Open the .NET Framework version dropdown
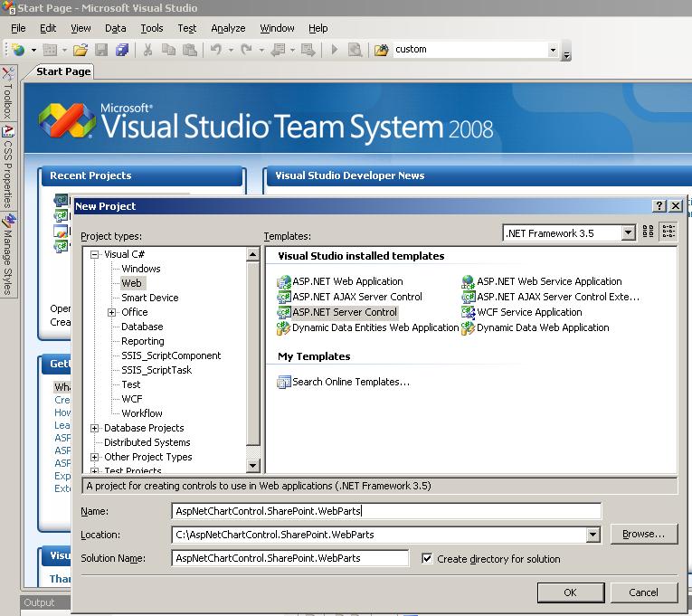This screenshot has width=692, height=616. (628, 232)
